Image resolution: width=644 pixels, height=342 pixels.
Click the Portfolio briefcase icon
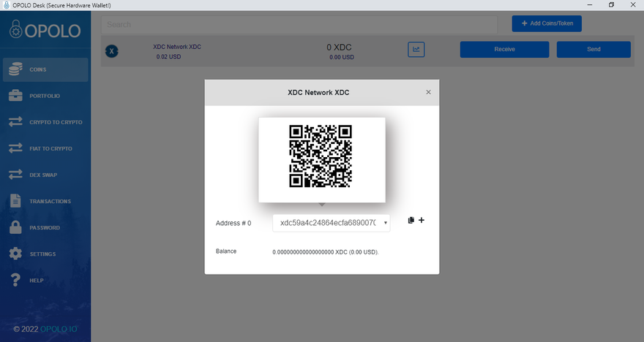15,96
